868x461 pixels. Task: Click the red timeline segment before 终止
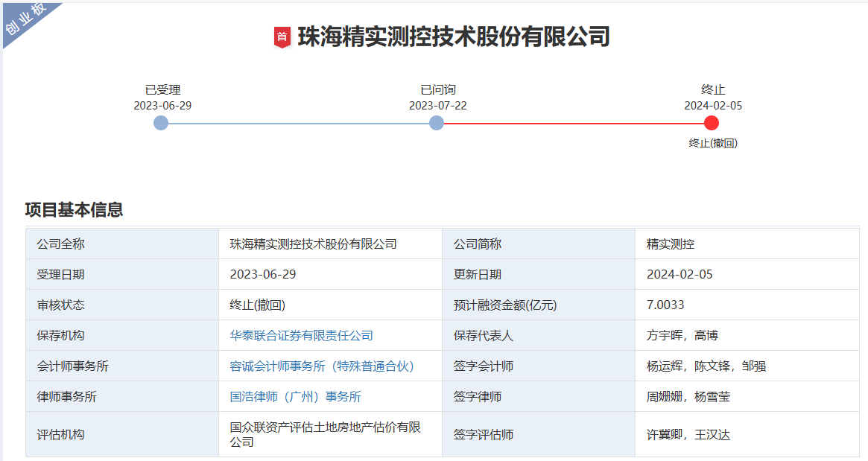coord(574,123)
